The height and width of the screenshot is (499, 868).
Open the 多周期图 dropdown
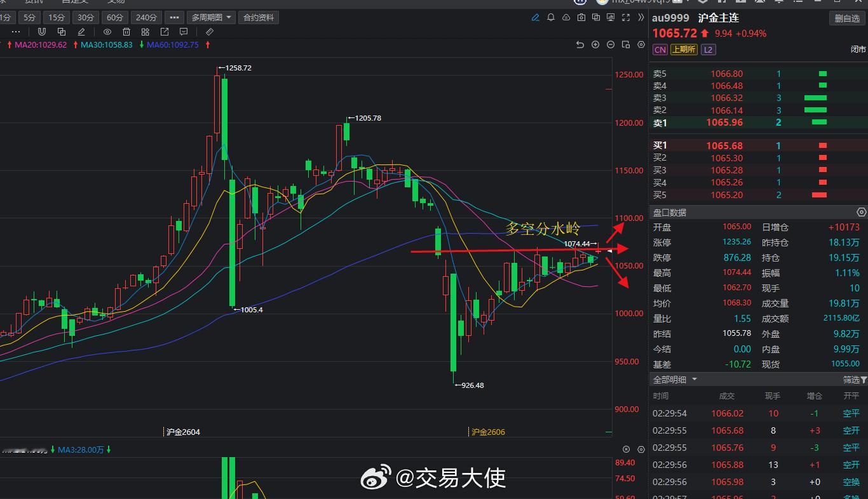coord(211,17)
